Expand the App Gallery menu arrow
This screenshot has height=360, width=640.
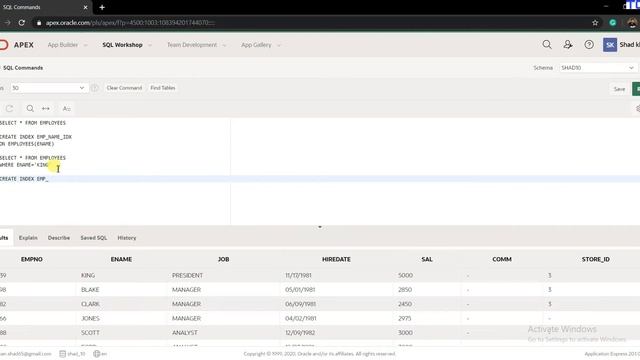tap(279, 45)
